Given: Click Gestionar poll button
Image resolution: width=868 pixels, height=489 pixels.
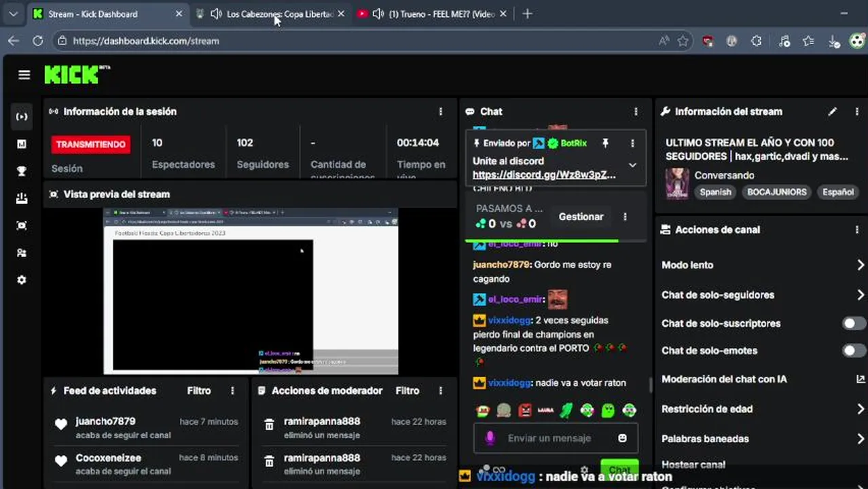Looking at the screenshot, I should (581, 217).
